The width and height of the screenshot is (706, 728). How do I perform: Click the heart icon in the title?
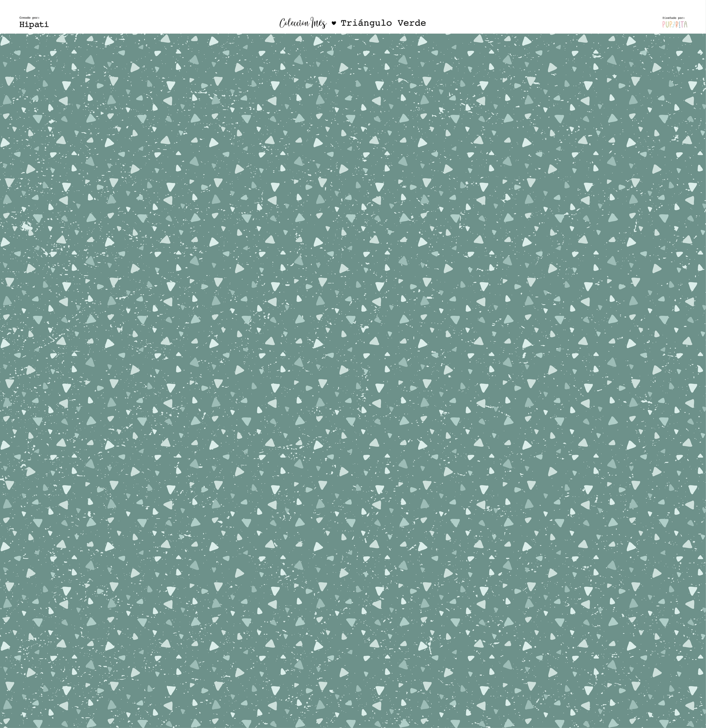point(334,23)
